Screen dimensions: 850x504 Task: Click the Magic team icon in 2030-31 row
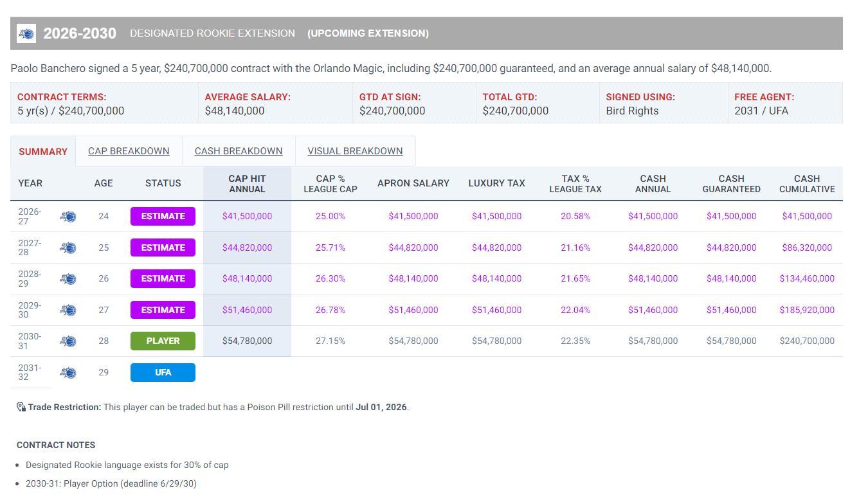click(x=68, y=341)
